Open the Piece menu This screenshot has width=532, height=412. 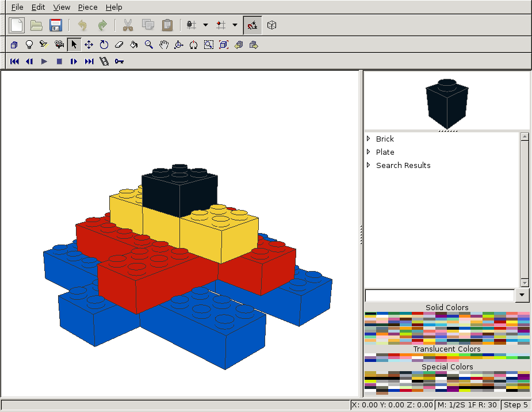click(87, 7)
